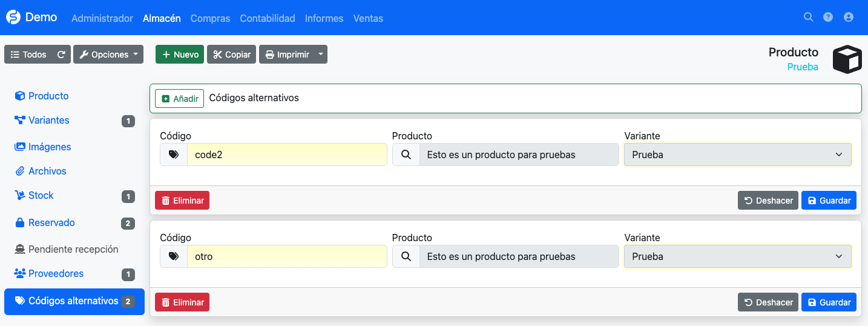Click the black product box icon
Viewport: 868px width, 326px height.
(847, 59)
